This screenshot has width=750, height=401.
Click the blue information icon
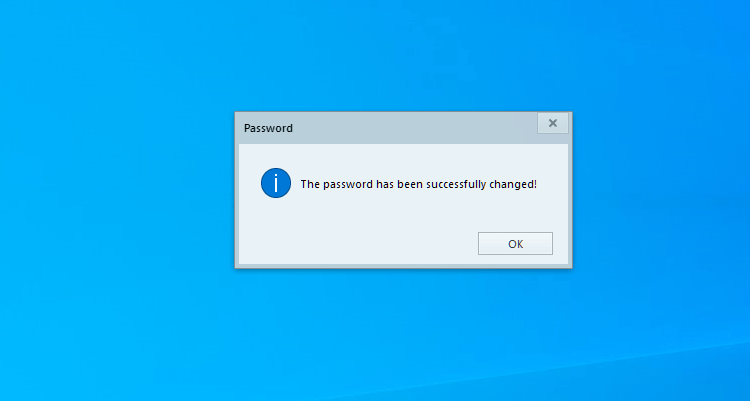[276, 183]
